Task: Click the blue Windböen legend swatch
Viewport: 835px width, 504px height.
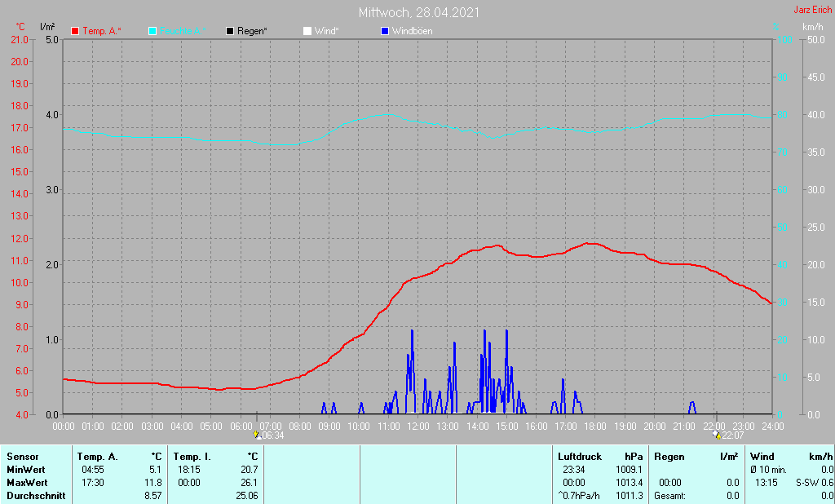Action: click(x=385, y=32)
